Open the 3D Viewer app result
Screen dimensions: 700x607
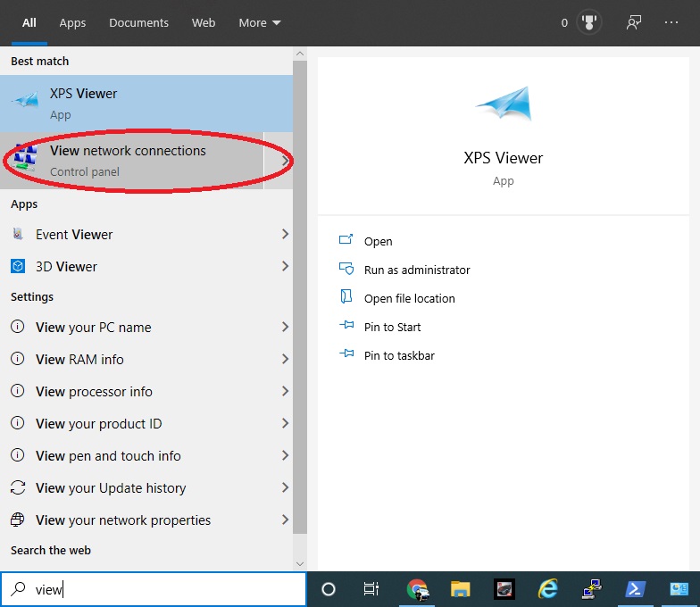click(146, 266)
